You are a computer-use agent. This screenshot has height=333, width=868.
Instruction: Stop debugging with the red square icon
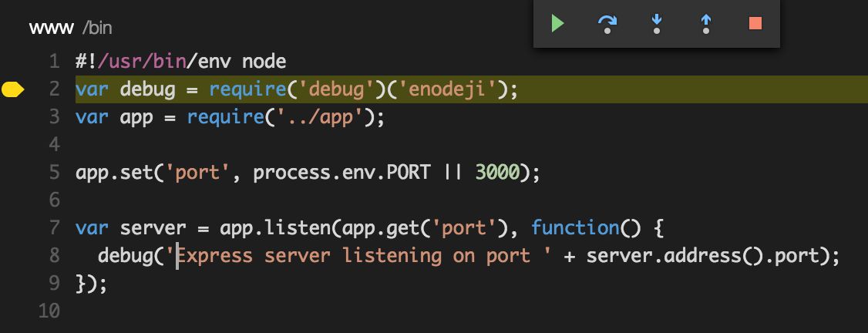click(x=755, y=23)
